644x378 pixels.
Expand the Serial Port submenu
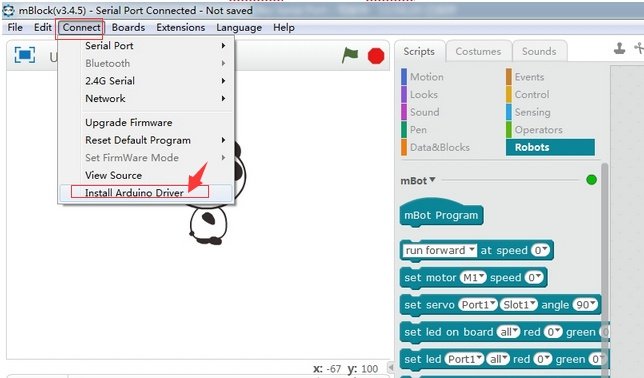(x=146, y=46)
